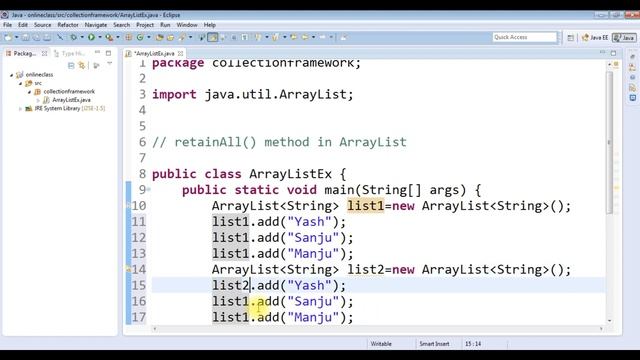Click the Writable status bar entry

click(x=381, y=344)
